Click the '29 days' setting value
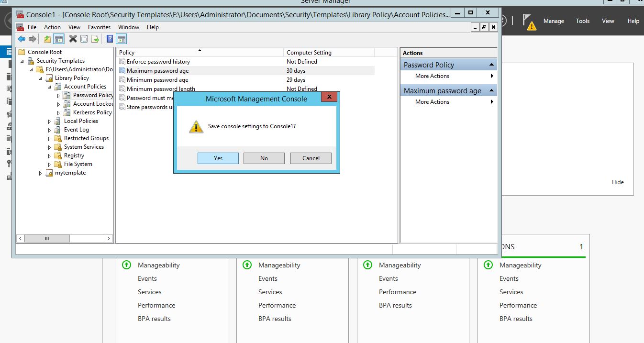 coord(296,80)
